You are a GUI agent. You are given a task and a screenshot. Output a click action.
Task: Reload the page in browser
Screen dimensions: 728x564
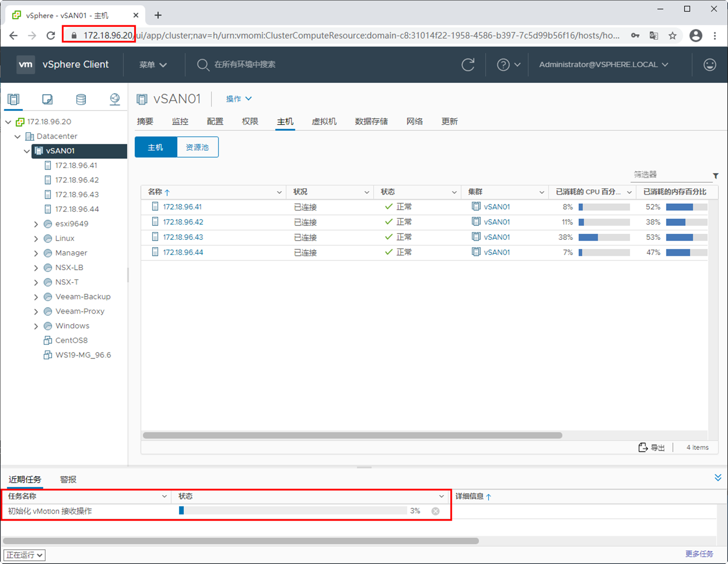51,36
